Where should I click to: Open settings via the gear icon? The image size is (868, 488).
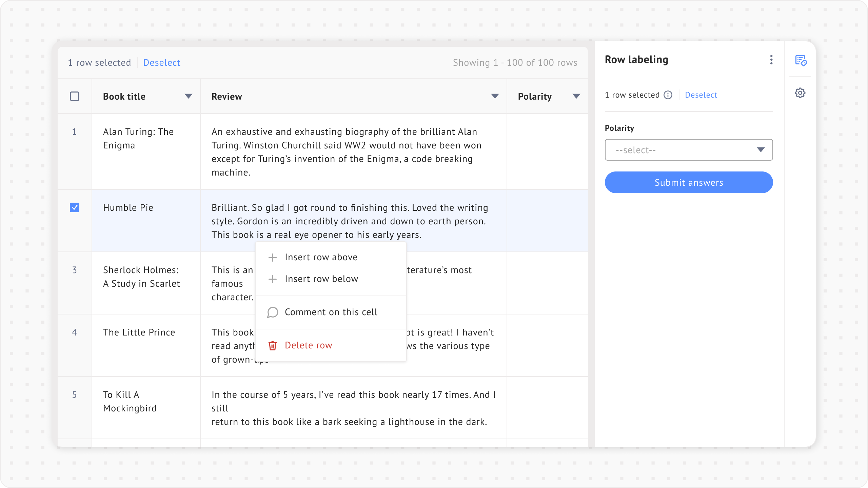tap(800, 93)
